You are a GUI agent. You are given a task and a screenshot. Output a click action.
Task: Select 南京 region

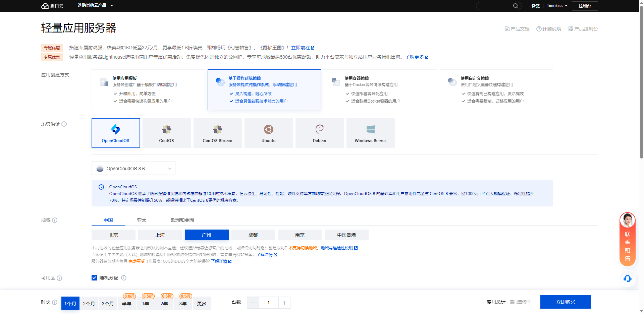click(300, 235)
